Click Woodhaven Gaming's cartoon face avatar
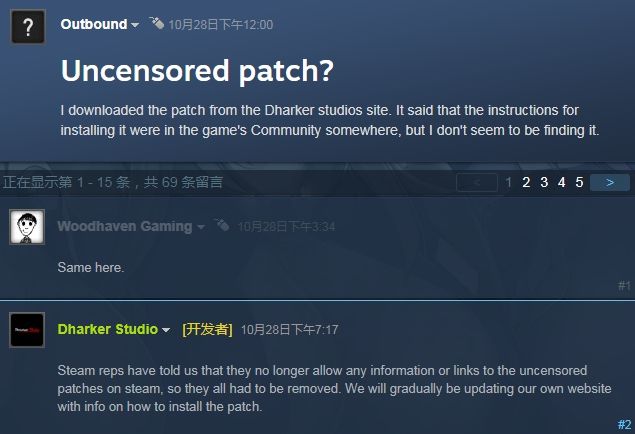This screenshot has height=434, width=635. [27, 227]
